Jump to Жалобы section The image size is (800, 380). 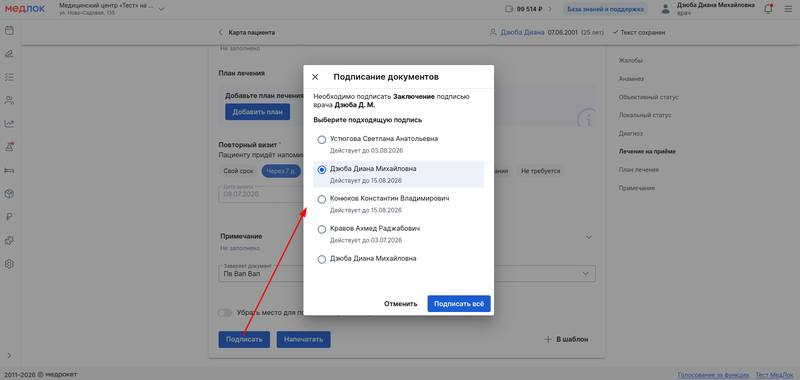[631, 61]
